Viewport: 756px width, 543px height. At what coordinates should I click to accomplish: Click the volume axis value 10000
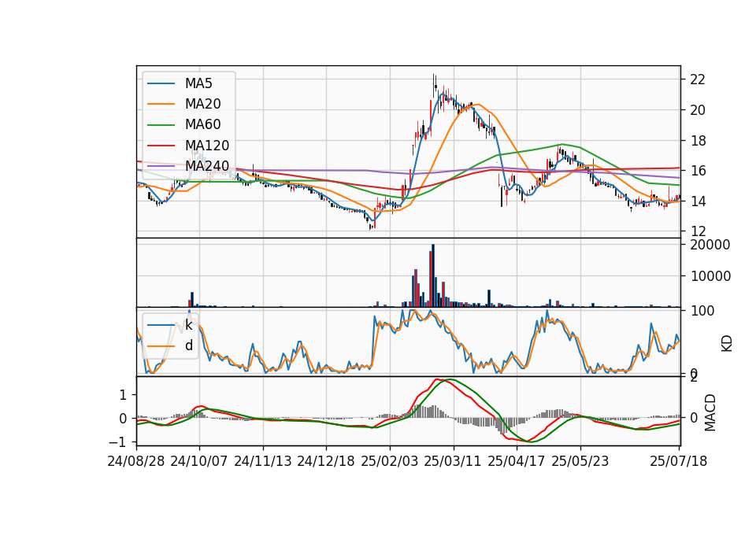click(x=710, y=276)
